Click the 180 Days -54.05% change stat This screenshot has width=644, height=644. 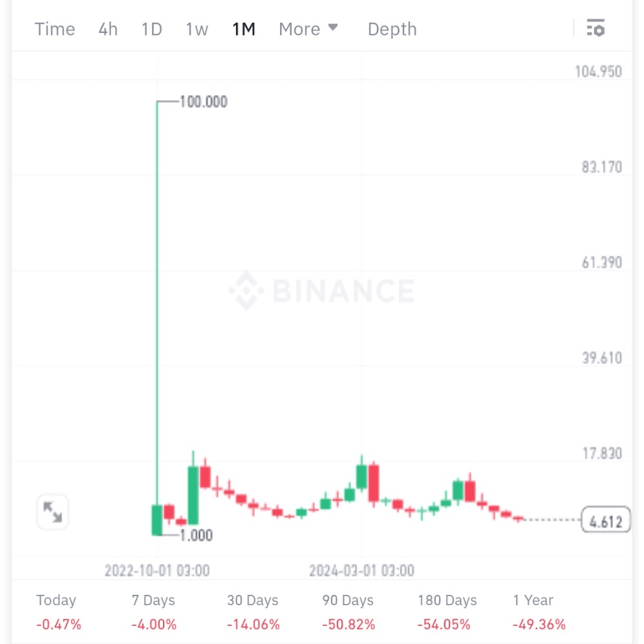point(447,612)
